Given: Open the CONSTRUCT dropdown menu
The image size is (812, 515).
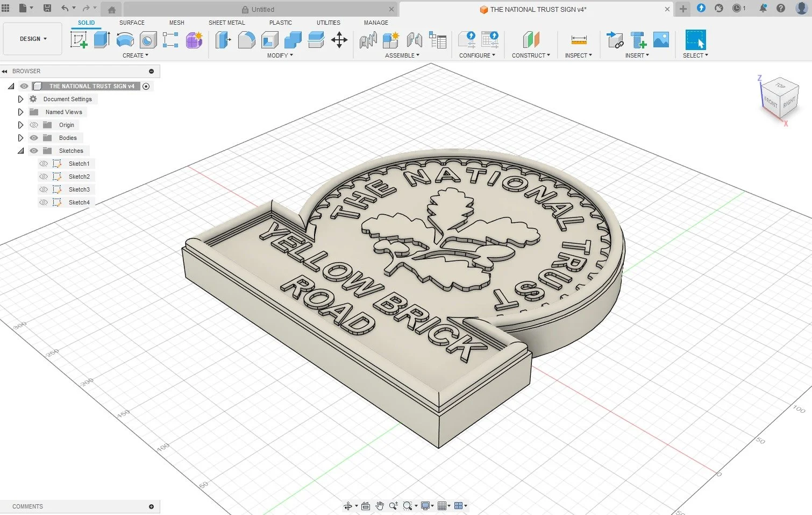Looking at the screenshot, I should [x=531, y=55].
